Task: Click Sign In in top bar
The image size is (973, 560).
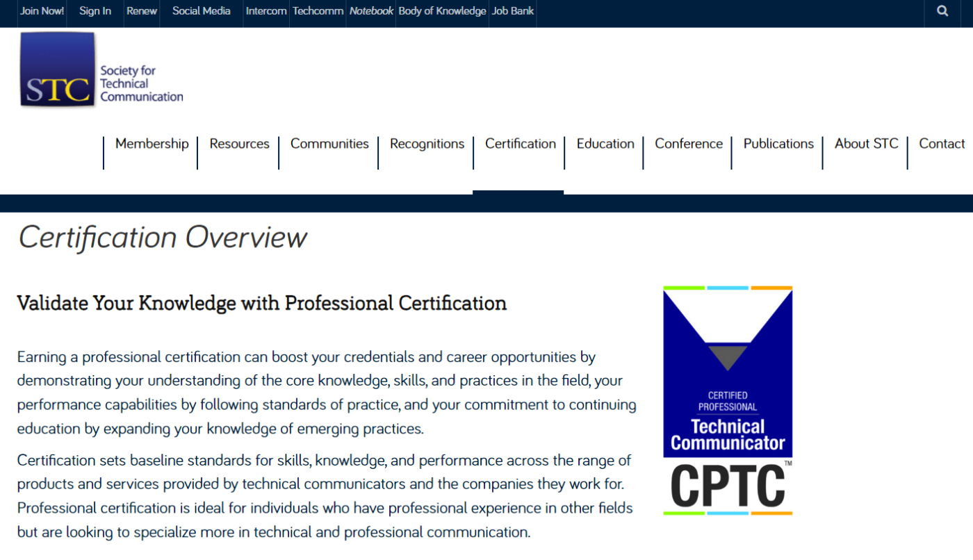Action: [x=95, y=11]
